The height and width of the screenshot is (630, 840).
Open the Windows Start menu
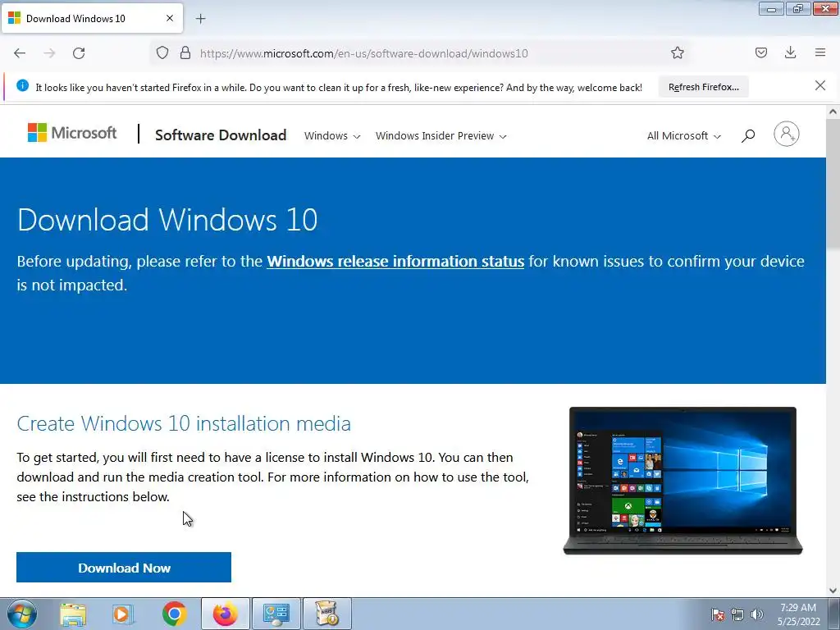[21, 614]
